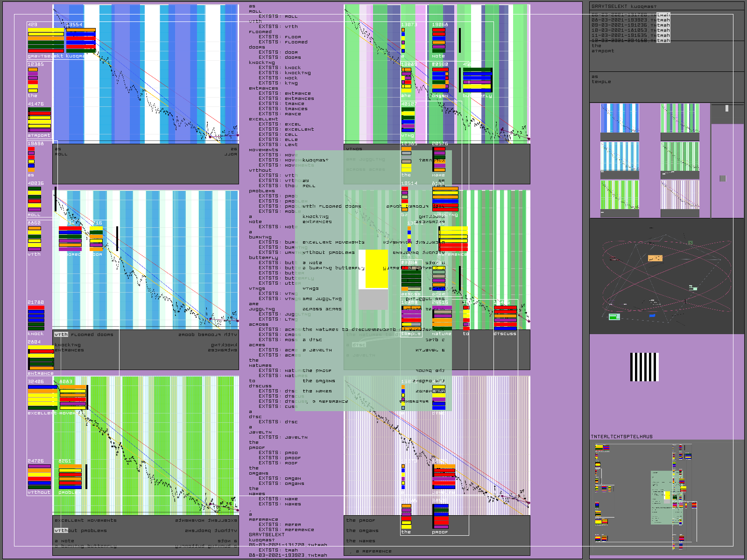Click the color bar stack labeled 'airport'
747x560 pixels.
tap(39, 120)
